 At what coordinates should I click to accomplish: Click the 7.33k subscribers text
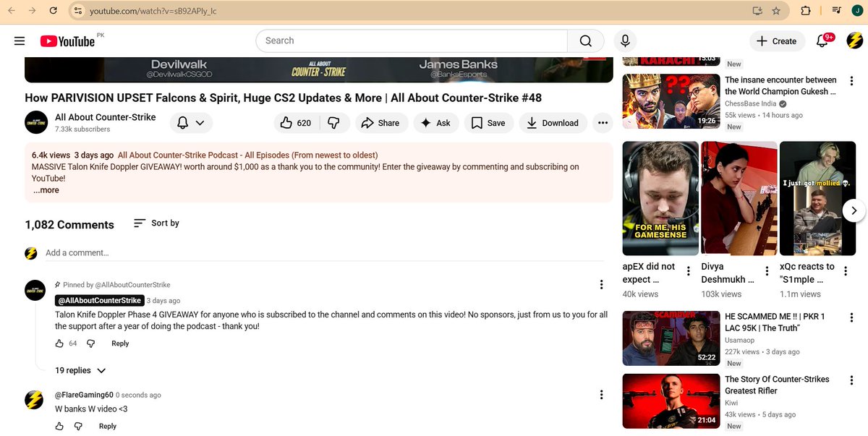click(82, 129)
